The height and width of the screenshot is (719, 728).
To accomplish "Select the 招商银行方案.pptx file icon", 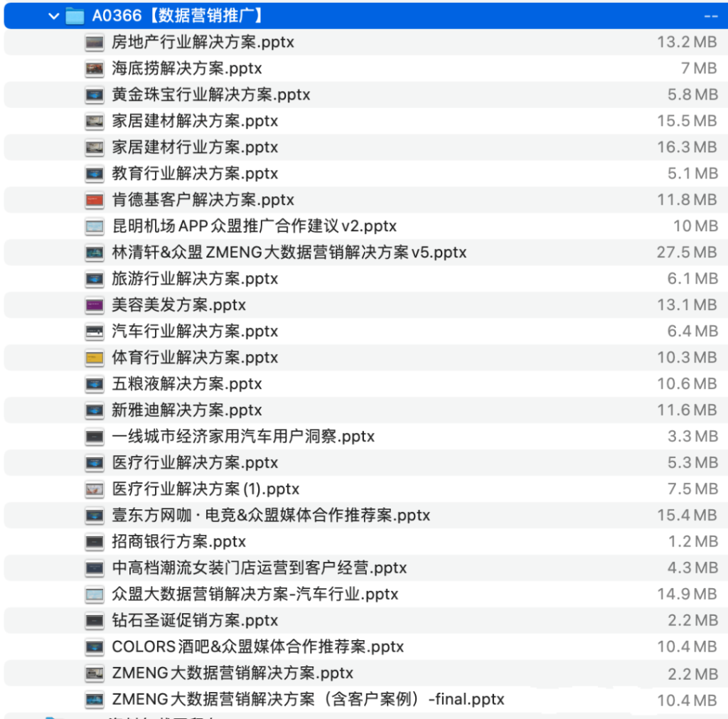I will [93, 542].
